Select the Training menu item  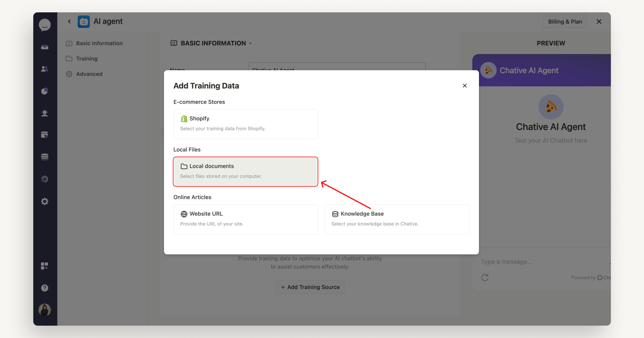(87, 58)
